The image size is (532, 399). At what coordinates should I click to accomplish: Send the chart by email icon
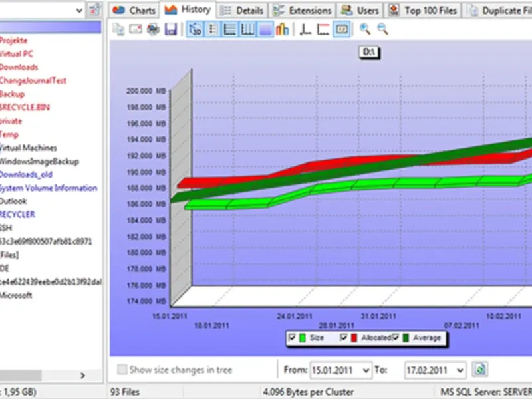click(x=136, y=29)
